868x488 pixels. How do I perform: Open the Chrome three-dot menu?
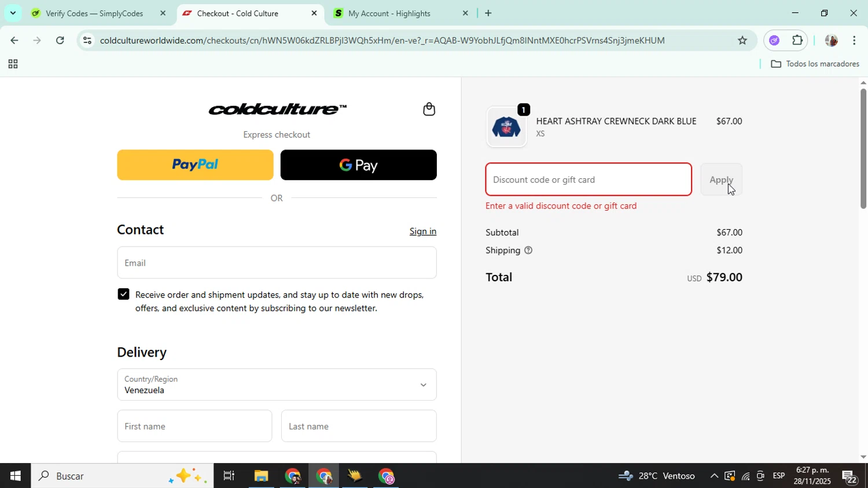(855, 41)
